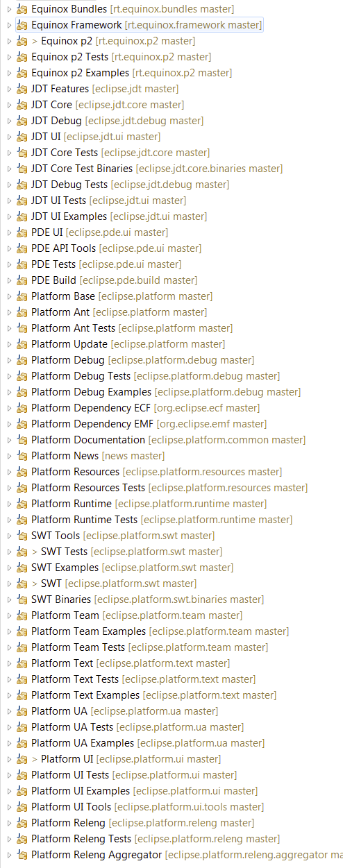This screenshot has height=868, width=343.
Task: Expand the Platform UI node
Action: [8, 759]
